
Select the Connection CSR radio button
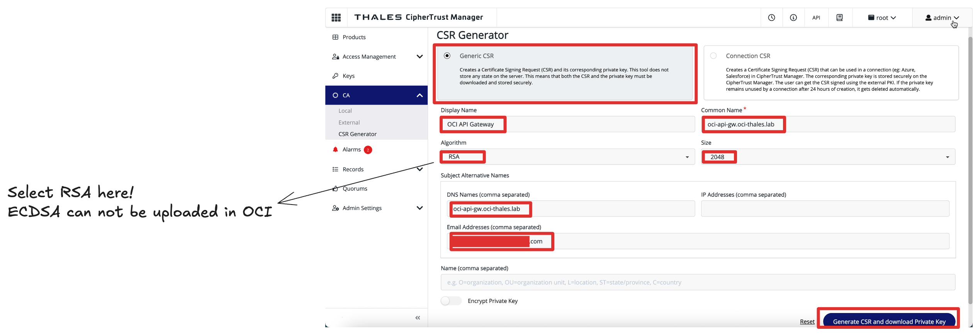coord(713,56)
